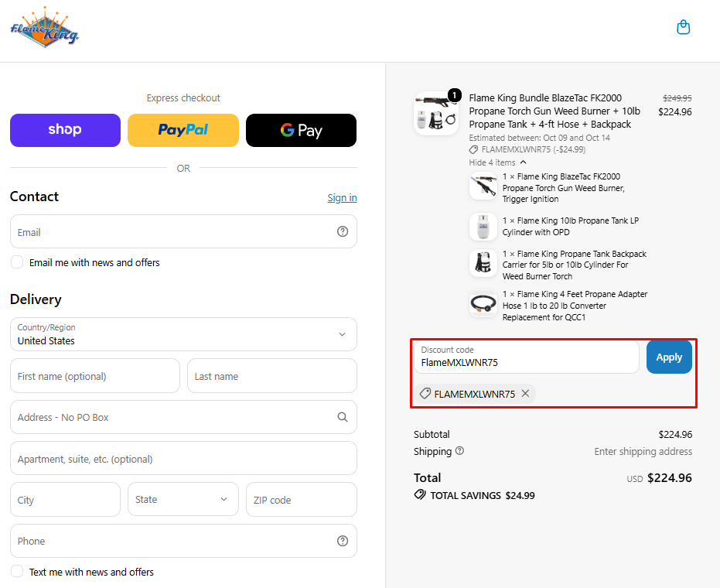Open the Country/Region dropdown
The image size is (720, 588).
pos(183,334)
